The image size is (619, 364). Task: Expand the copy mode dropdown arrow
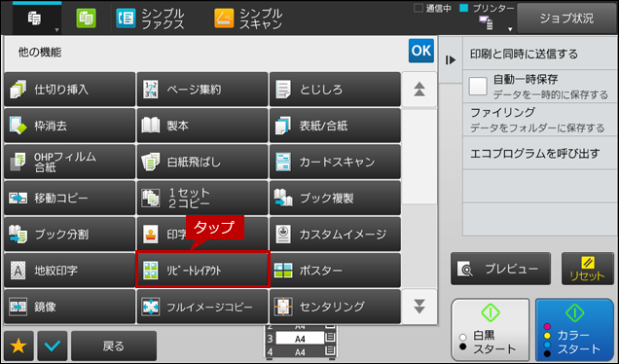[57, 30]
